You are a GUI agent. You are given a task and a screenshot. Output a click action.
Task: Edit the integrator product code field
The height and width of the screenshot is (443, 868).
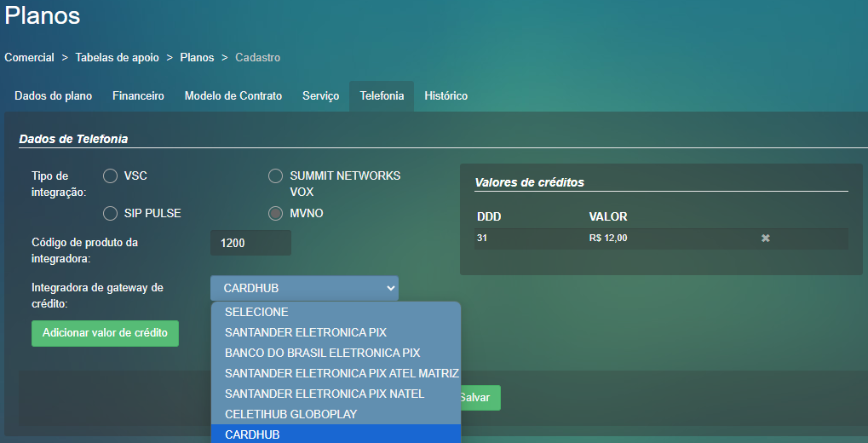[x=250, y=243]
